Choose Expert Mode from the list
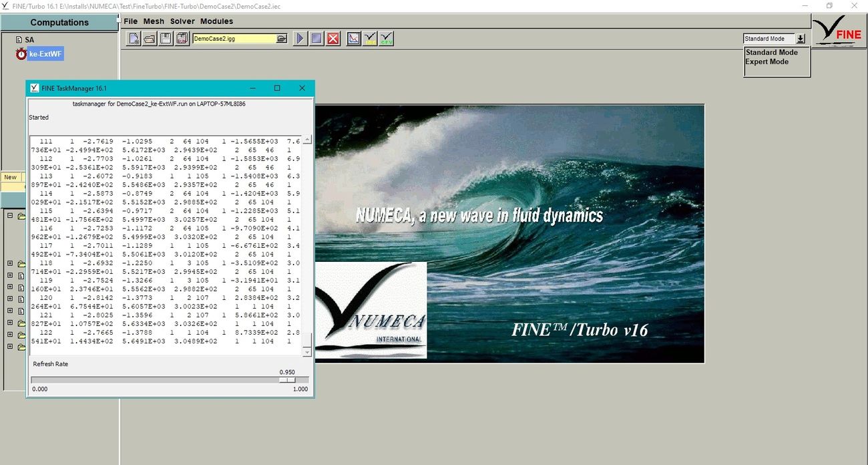The image size is (868, 465). 767,61
